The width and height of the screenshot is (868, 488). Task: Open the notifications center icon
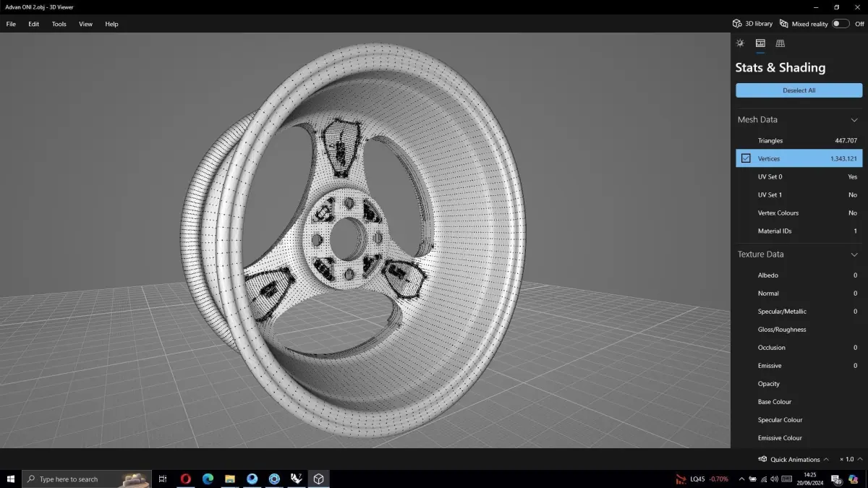836,479
